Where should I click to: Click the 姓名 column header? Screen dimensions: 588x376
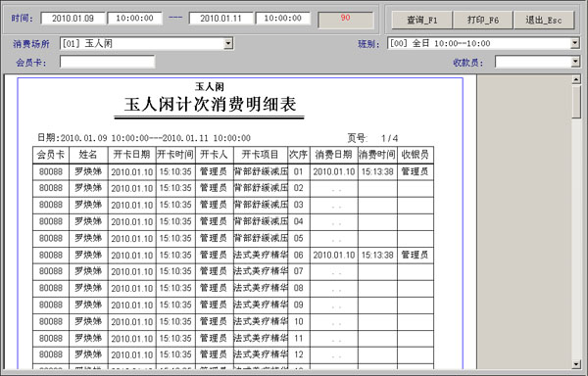pyautogui.click(x=88, y=155)
